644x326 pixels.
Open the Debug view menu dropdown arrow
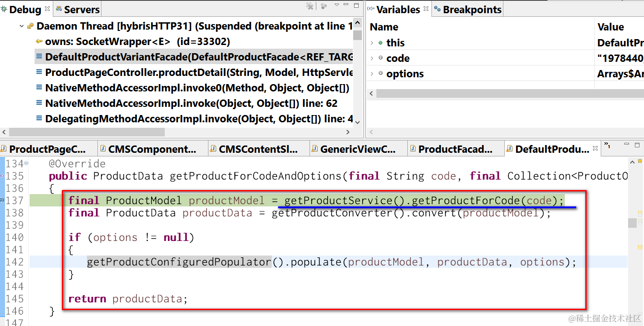coord(337,5)
